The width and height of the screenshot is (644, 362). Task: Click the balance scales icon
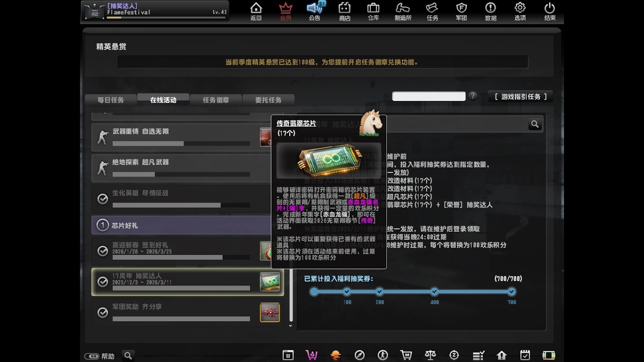tap(430, 355)
